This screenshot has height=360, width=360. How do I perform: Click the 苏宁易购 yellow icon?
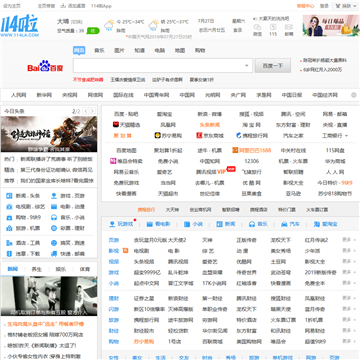pos(157,135)
